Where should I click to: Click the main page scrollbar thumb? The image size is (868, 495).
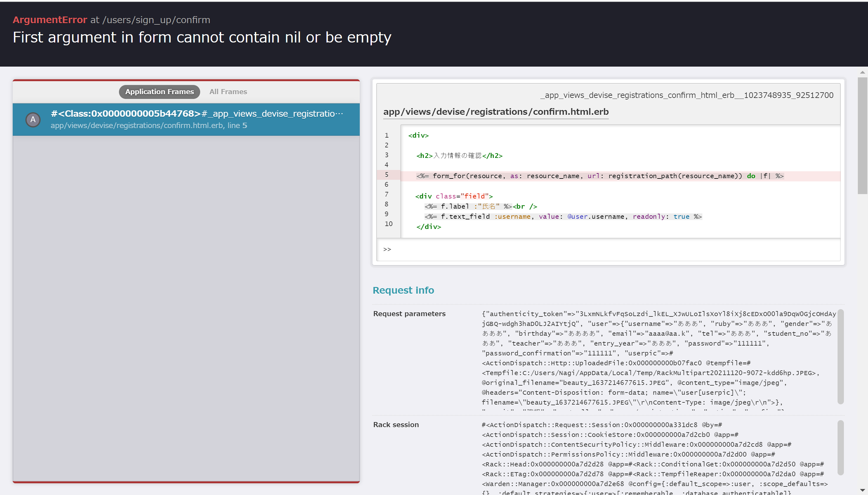(x=862, y=136)
